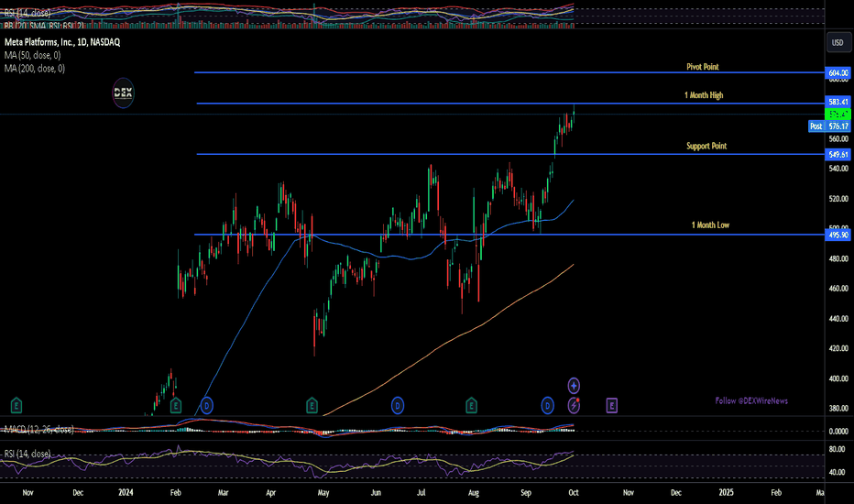Screen dimensions: 854x504
Task: Select the MA (50, close, 0) indicator legend
Action: click(x=32, y=55)
